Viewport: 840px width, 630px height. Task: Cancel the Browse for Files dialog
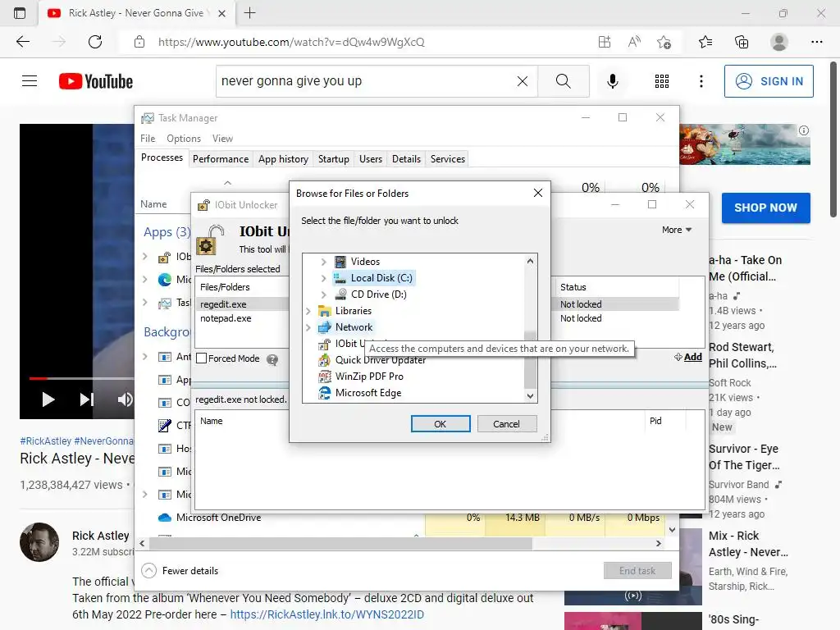click(506, 424)
